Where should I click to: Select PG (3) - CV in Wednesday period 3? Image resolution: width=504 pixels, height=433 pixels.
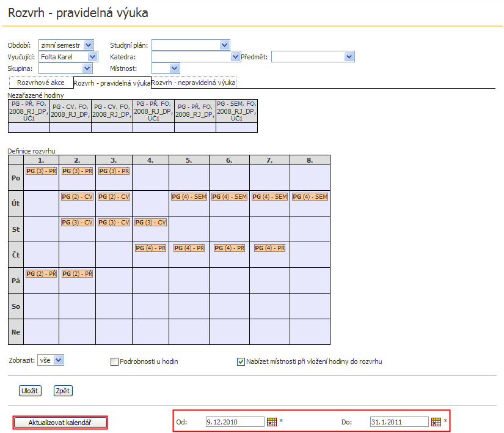pyautogui.click(x=114, y=222)
